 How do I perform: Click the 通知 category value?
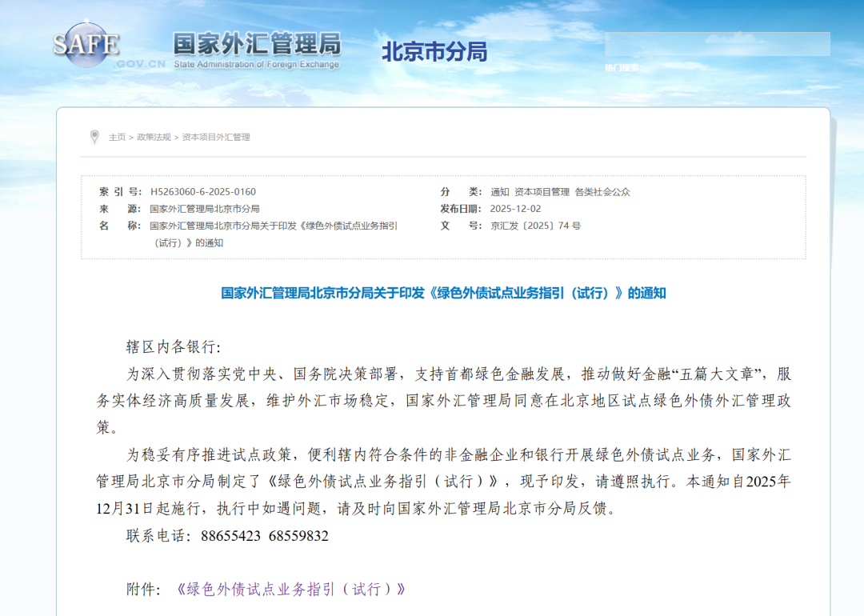click(499, 192)
